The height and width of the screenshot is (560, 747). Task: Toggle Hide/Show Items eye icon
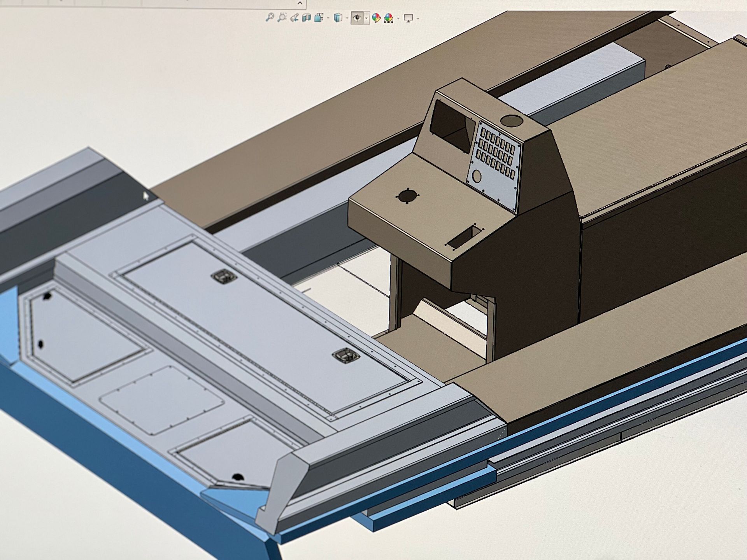357,17
